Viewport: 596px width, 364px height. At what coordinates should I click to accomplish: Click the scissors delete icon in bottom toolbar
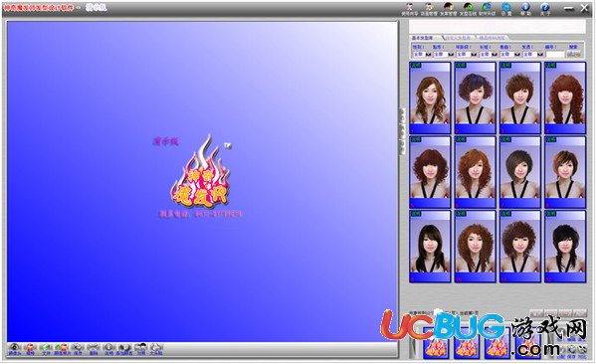click(x=94, y=349)
